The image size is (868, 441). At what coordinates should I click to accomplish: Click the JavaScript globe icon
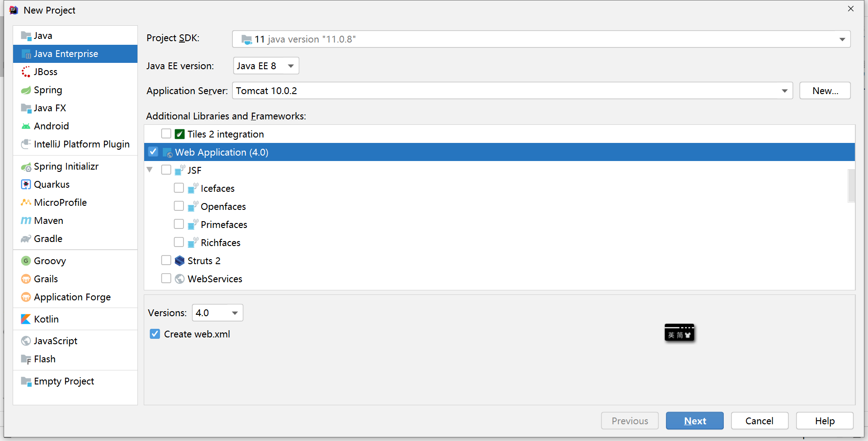tap(26, 341)
